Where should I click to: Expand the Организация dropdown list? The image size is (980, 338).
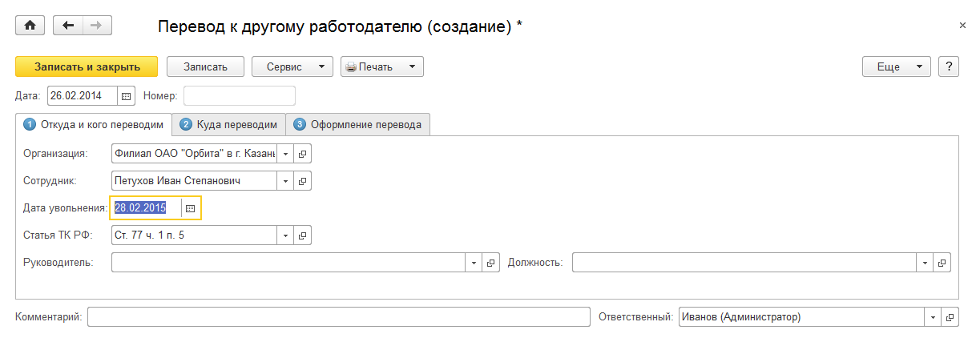[x=286, y=153]
